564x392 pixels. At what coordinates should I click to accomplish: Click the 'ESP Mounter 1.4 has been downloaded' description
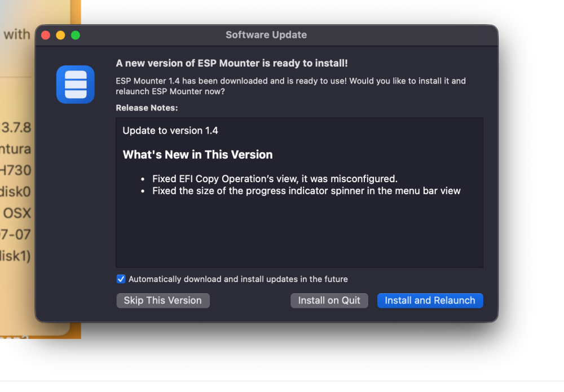pyautogui.click(x=290, y=86)
